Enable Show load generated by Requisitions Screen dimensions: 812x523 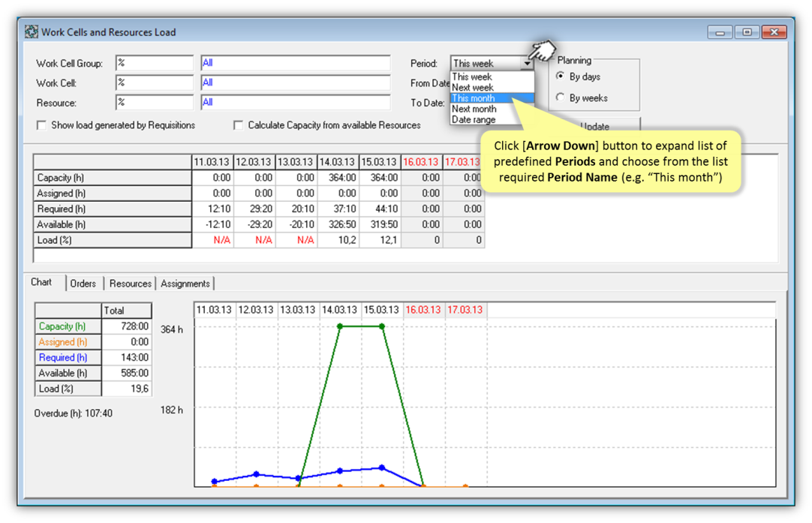tap(42, 125)
